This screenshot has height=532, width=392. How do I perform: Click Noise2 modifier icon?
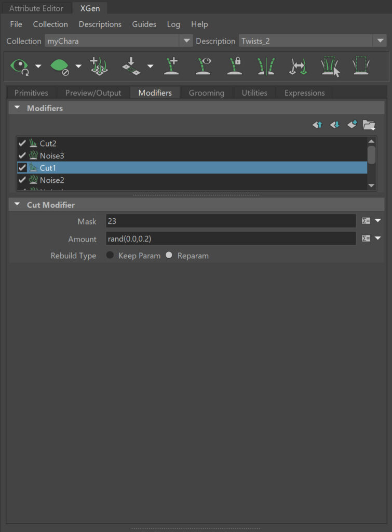pos(33,180)
